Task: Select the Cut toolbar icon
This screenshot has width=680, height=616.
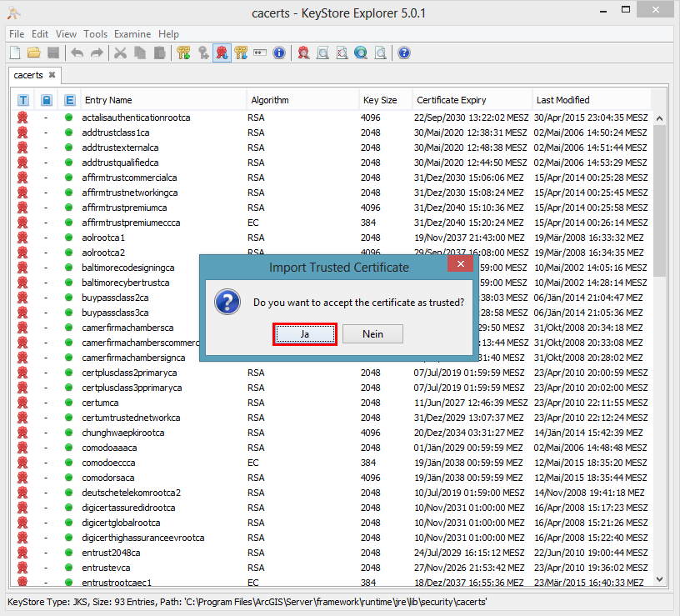Action: tap(119, 53)
